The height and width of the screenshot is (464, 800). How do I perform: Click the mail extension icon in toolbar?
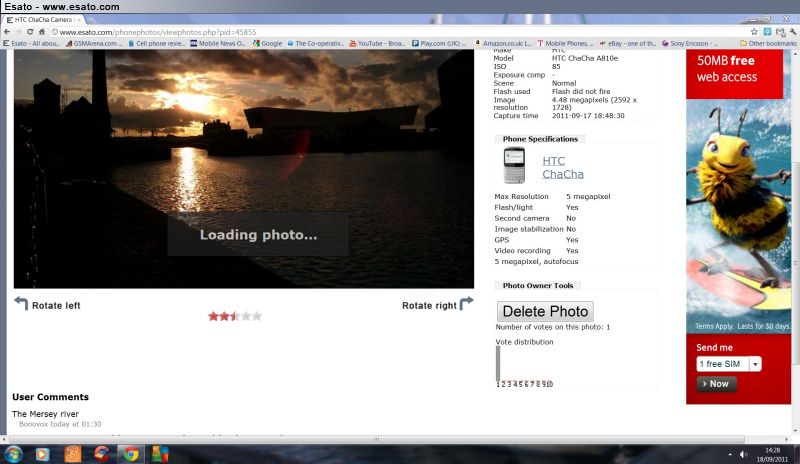(x=780, y=32)
